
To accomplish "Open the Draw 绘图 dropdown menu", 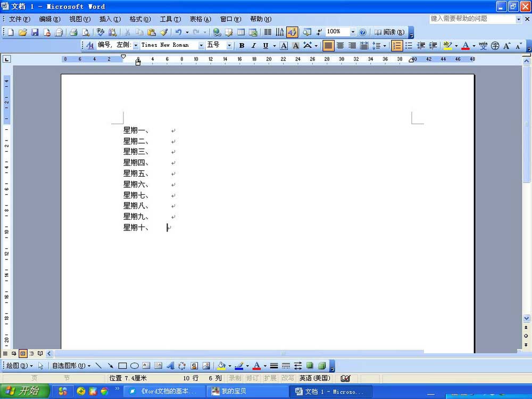I will tap(20, 366).
